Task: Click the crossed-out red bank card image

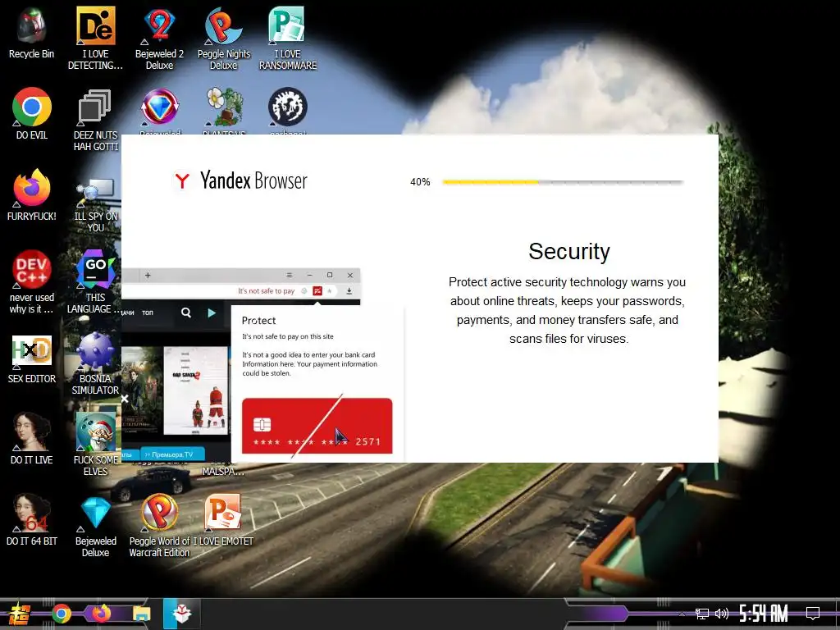Action: (x=317, y=426)
